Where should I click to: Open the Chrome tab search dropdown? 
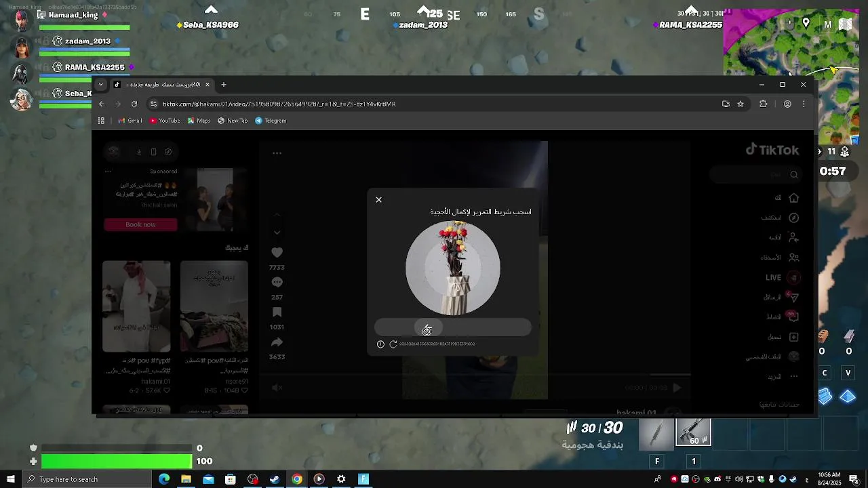(x=100, y=85)
